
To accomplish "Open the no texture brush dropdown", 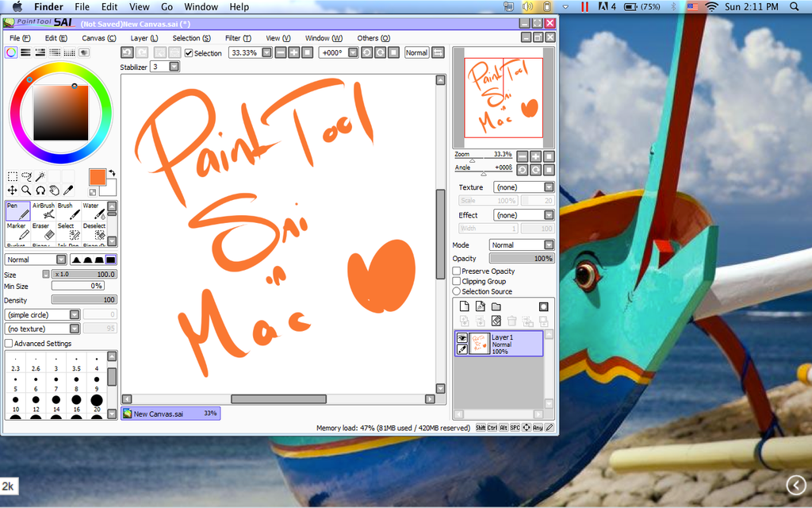I will (75, 329).
